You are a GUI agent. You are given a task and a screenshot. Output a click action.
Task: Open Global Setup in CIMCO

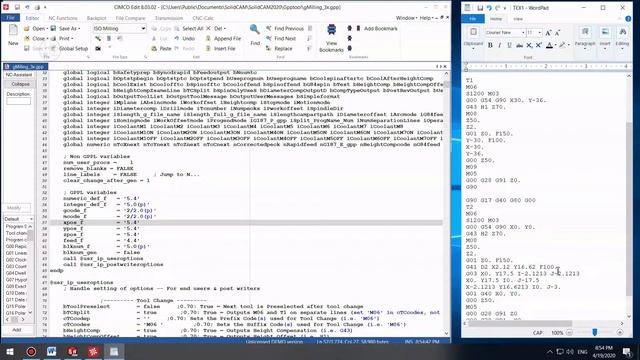point(69,48)
